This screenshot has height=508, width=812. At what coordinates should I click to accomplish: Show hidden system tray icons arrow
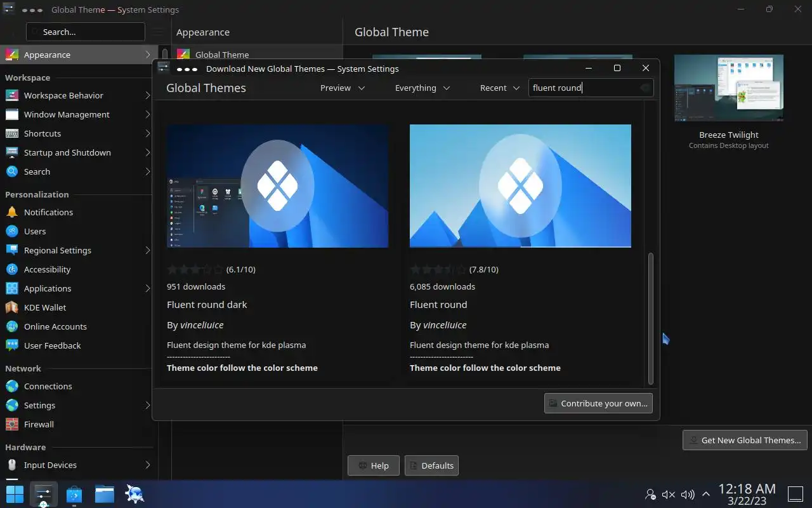705,494
